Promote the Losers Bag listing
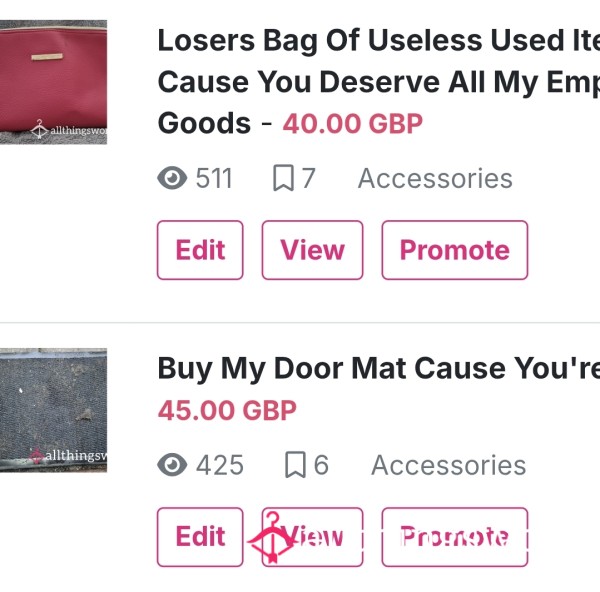The image size is (600, 592). tap(455, 250)
